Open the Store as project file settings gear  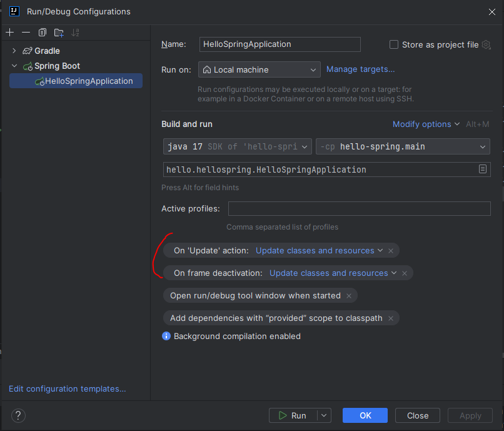[486, 44]
